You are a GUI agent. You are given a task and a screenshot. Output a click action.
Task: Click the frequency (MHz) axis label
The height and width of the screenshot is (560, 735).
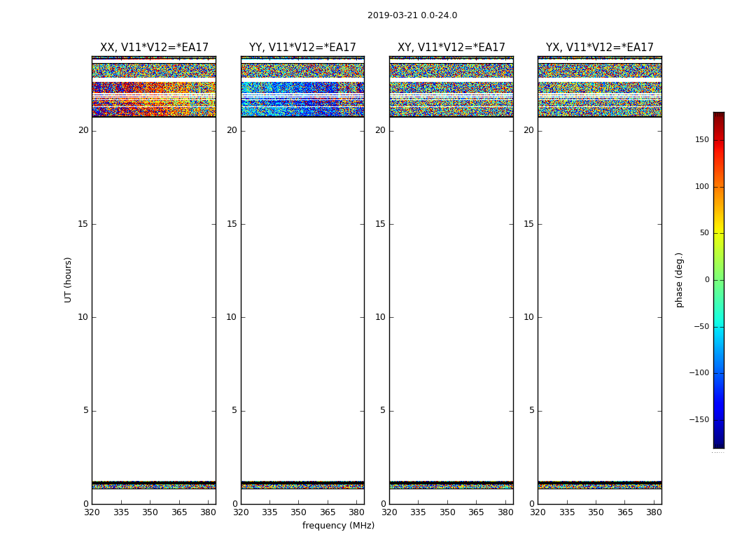pyautogui.click(x=338, y=526)
